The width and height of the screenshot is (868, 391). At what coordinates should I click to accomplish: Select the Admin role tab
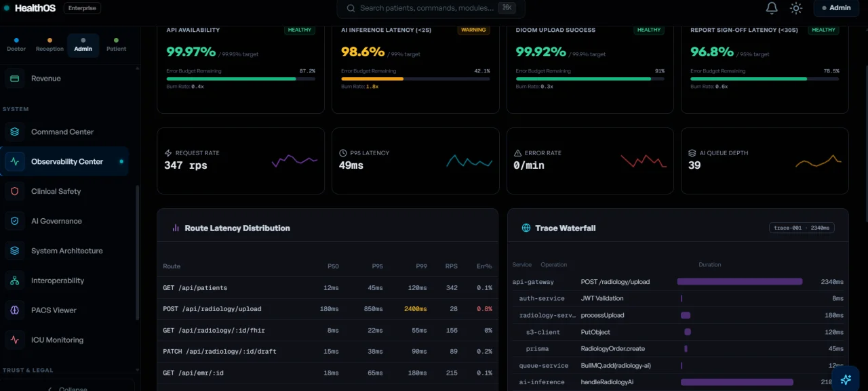point(83,45)
